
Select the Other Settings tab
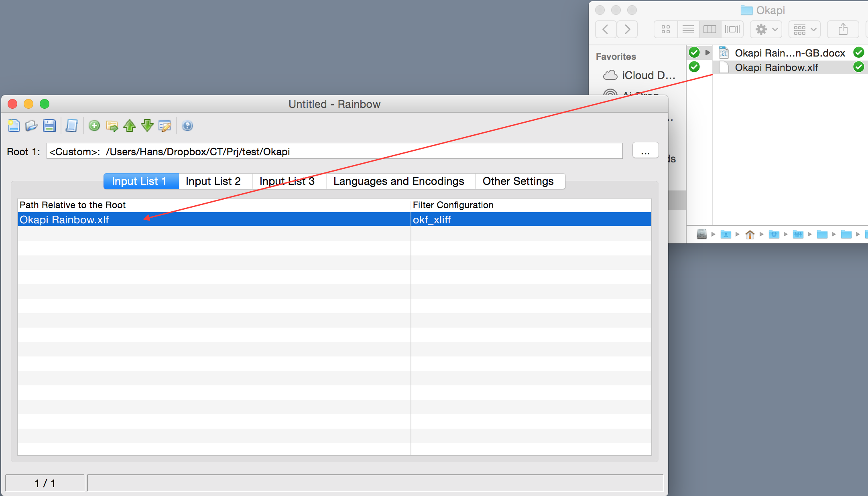(x=518, y=181)
